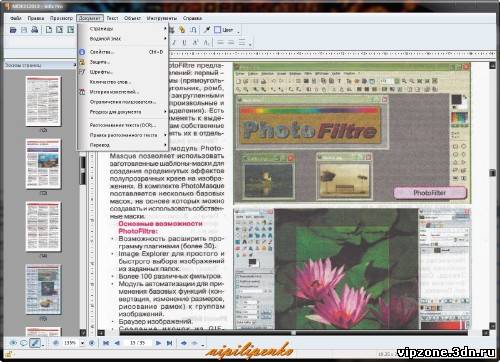
Task: Click the blank new-document page icon
Action: pyautogui.click(x=49, y=30)
